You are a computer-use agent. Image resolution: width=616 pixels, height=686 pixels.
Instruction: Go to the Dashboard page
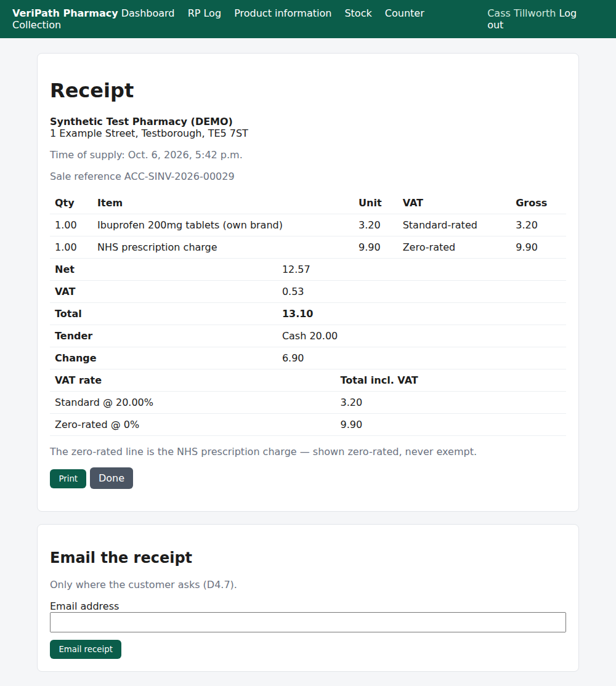pos(148,13)
